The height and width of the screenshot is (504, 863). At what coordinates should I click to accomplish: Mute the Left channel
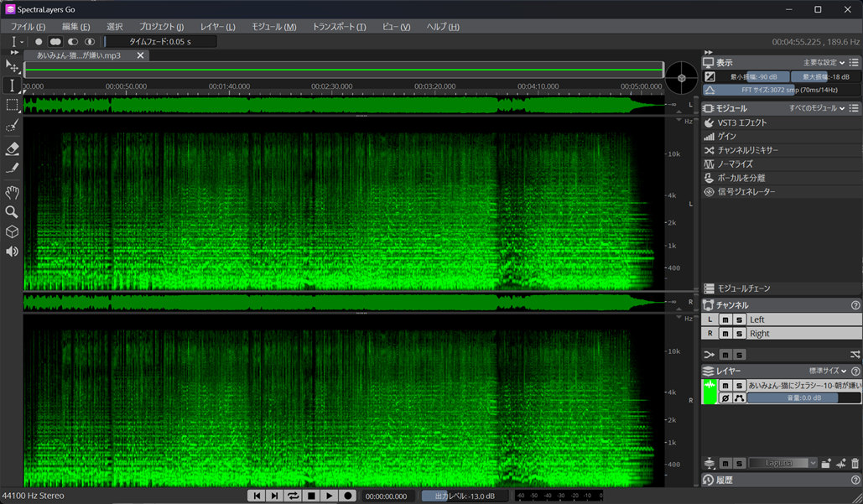click(725, 320)
